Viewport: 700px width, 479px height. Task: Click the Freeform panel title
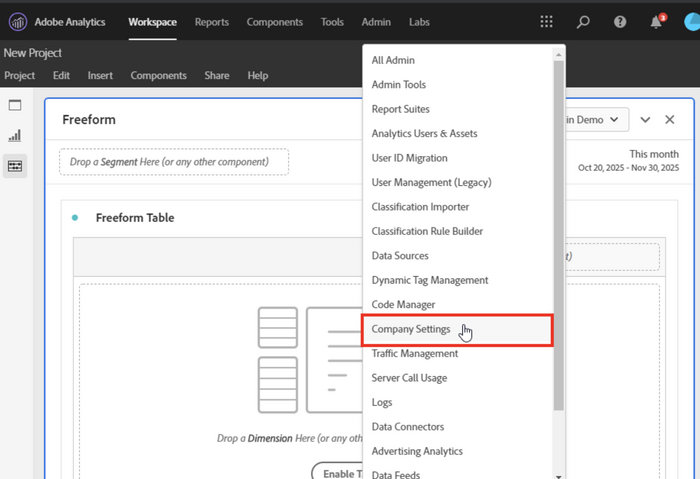(89, 120)
